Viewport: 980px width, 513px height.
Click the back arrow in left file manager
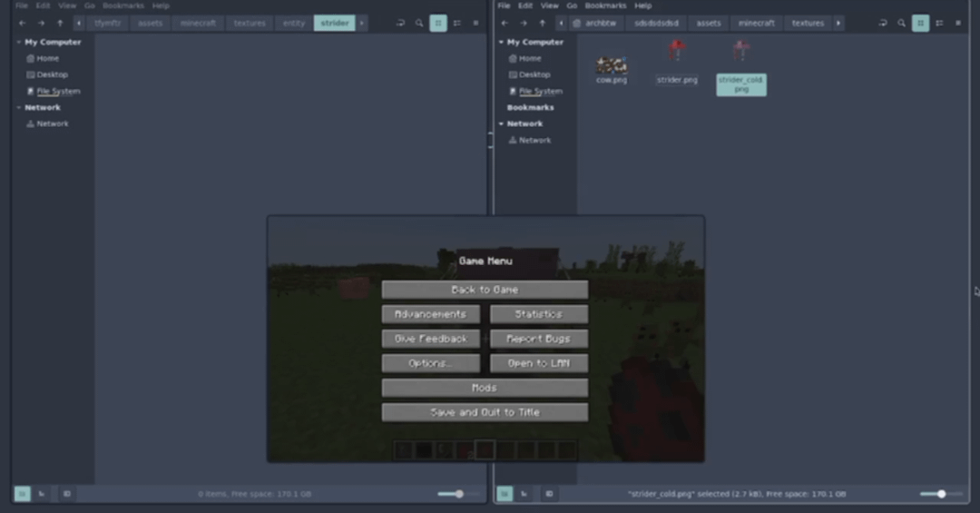tap(22, 23)
